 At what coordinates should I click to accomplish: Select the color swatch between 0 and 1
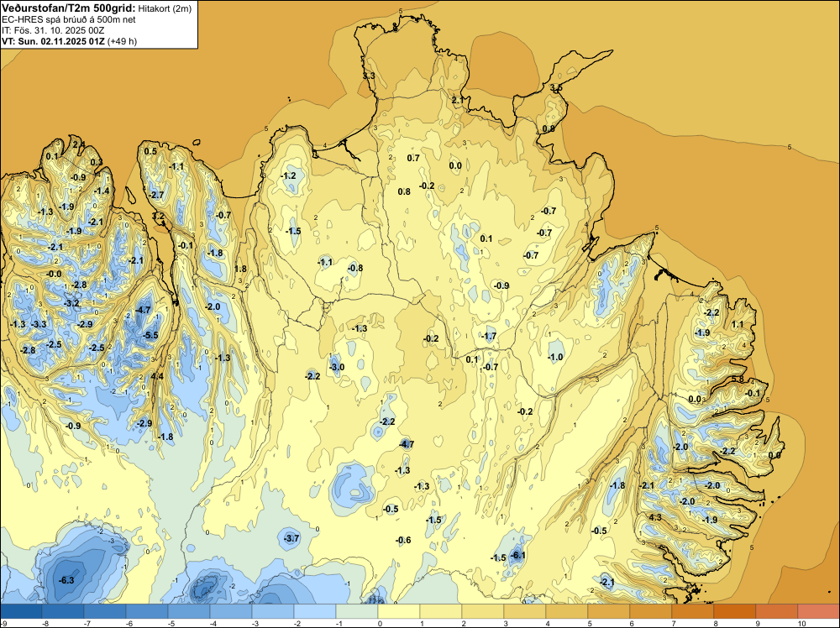pos(399,611)
